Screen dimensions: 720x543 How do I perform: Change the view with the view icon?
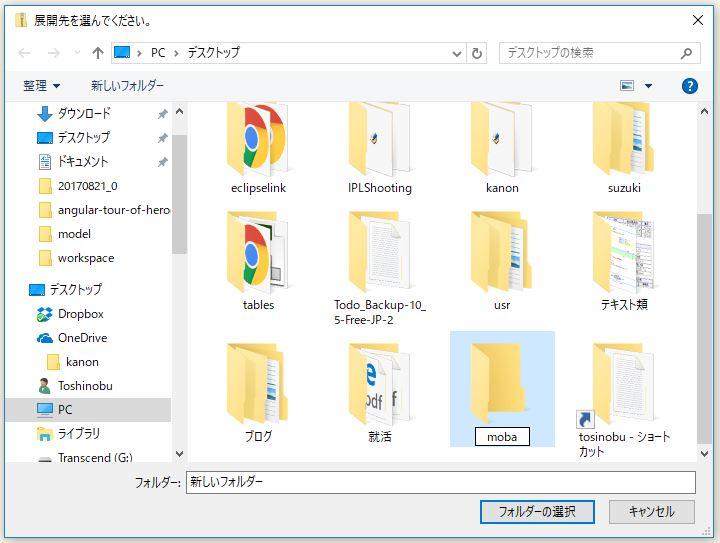click(x=627, y=85)
